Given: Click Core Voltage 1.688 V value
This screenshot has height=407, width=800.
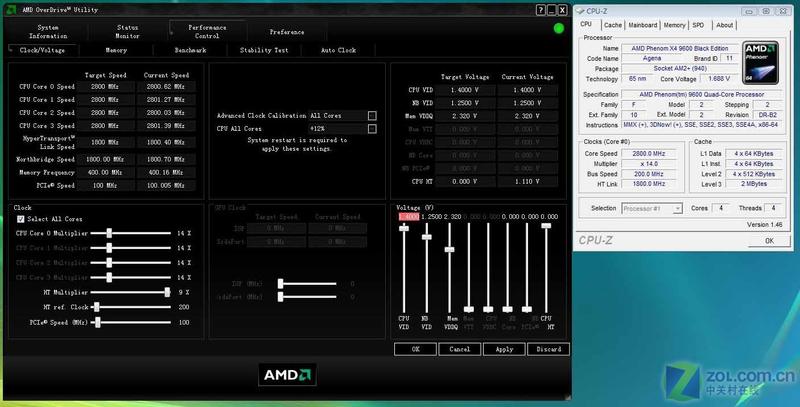Looking at the screenshot, I should click(718, 79).
